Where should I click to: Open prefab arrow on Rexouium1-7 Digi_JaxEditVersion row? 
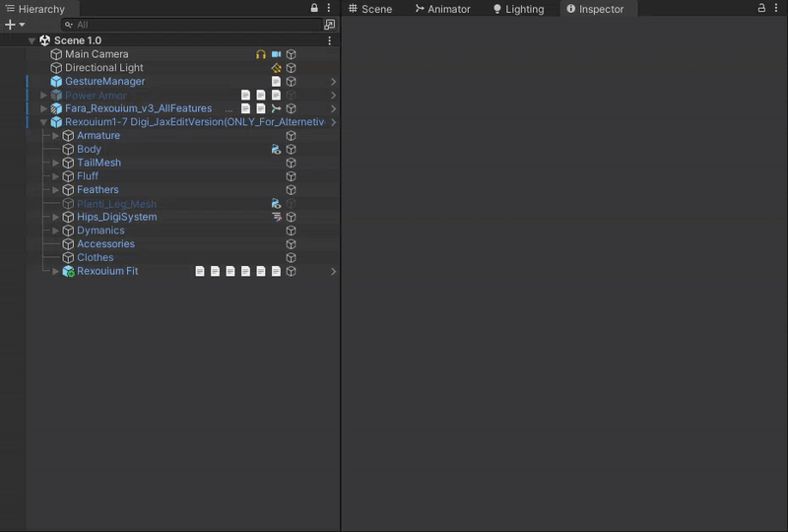point(333,122)
